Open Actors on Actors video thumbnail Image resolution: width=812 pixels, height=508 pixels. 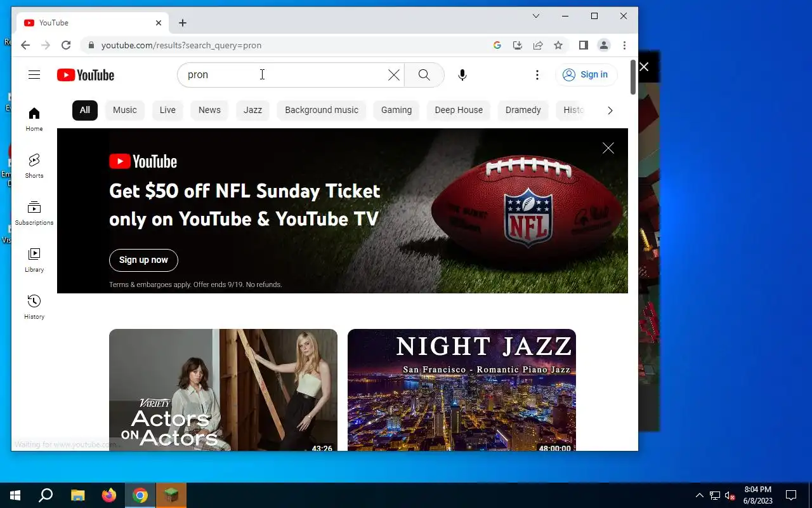tap(223, 390)
